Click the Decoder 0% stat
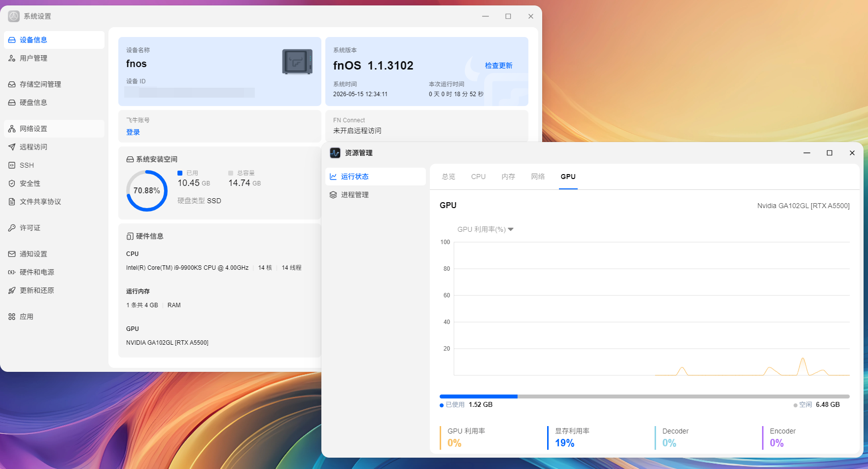 675,437
